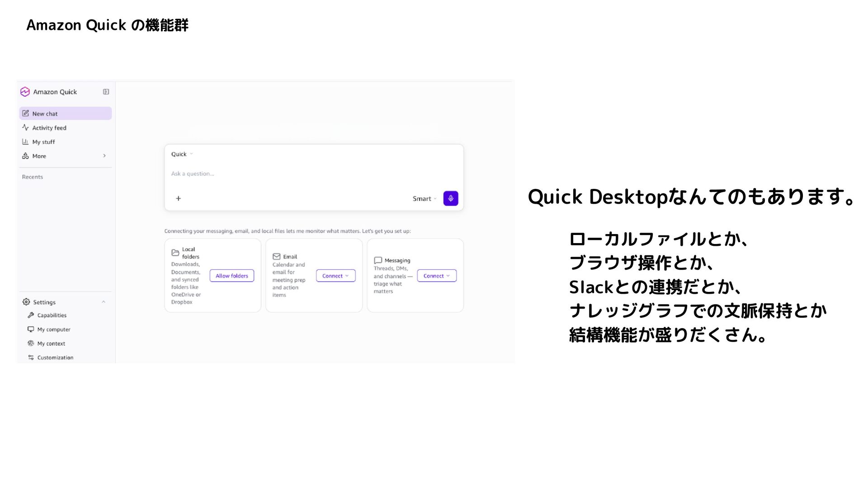Click the Local folders card description text
Image resolution: width=868 pixels, height=488 pixels.
pos(186,283)
